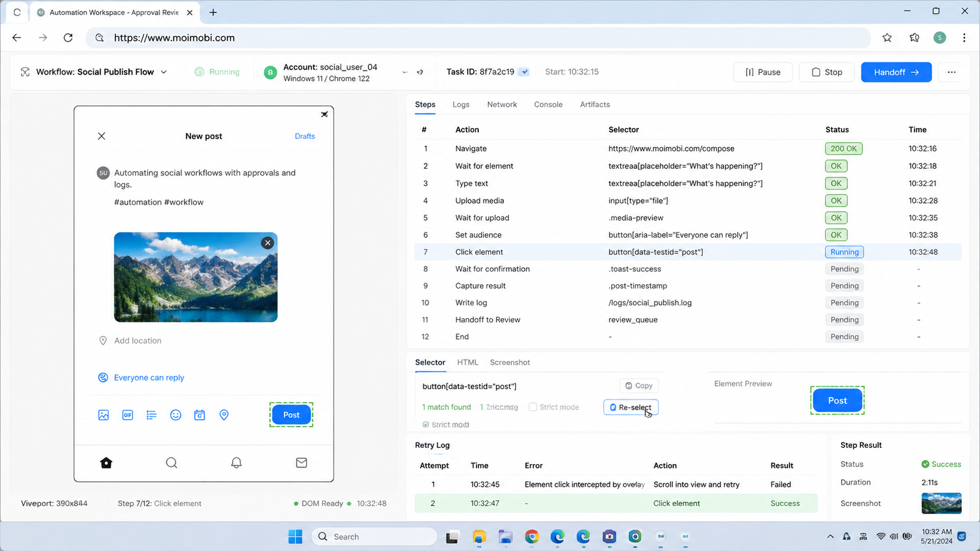Click the poll list icon in composer
This screenshot has width=980, height=551.
(151, 415)
